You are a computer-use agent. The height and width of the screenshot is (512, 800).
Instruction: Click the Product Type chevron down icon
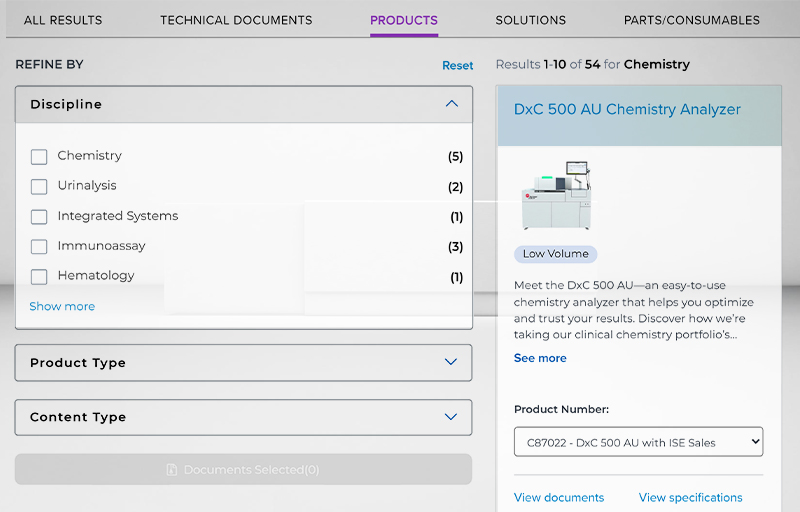pyautogui.click(x=451, y=362)
